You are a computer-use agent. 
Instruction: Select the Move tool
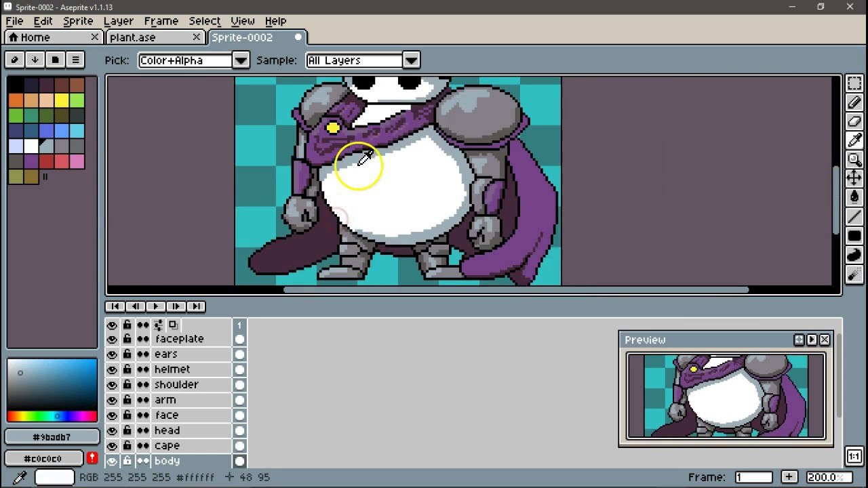[x=854, y=179]
